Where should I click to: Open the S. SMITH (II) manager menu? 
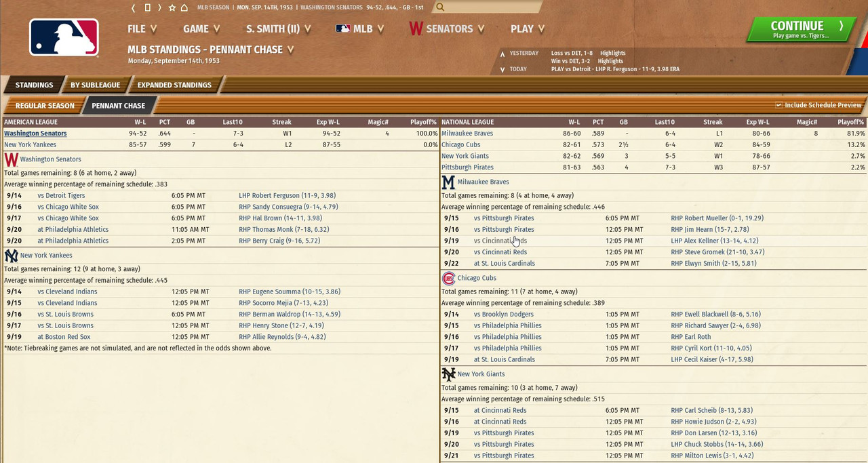point(279,28)
